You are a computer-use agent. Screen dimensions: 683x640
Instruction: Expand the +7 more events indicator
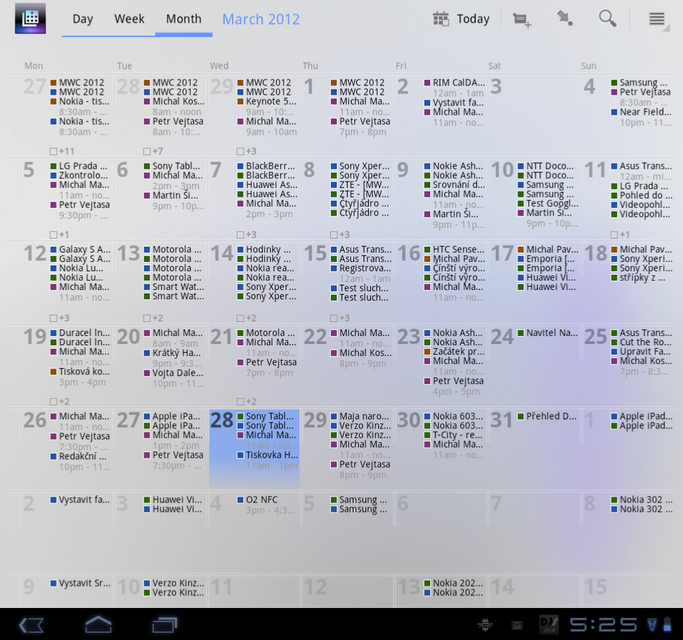157,152
